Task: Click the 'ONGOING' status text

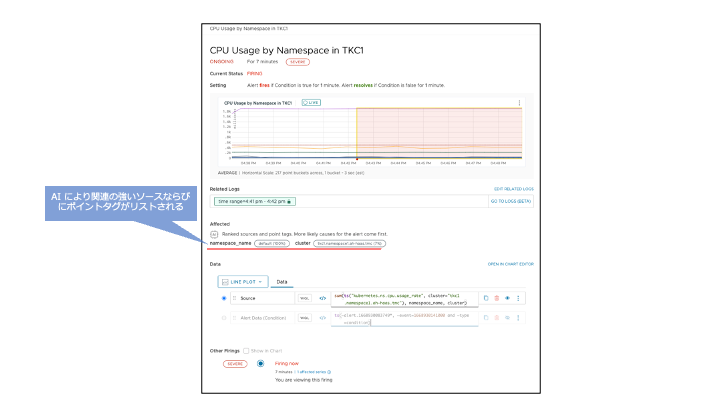Action: (x=222, y=62)
